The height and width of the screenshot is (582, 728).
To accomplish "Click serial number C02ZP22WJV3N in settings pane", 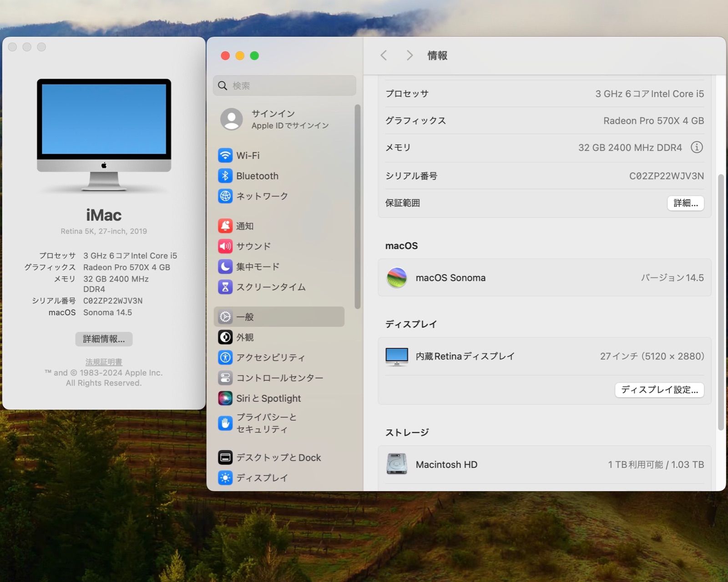I will (667, 176).
